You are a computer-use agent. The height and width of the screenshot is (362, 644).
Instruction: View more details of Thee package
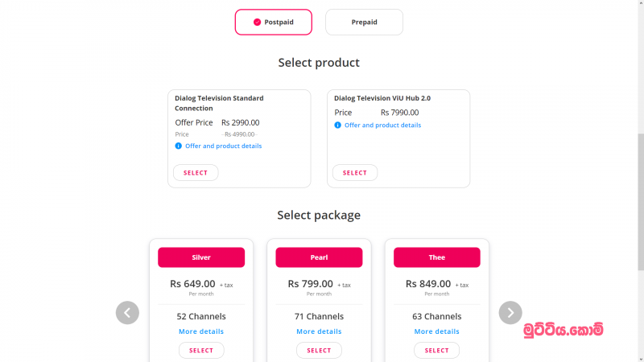click(x=437, y=331)
